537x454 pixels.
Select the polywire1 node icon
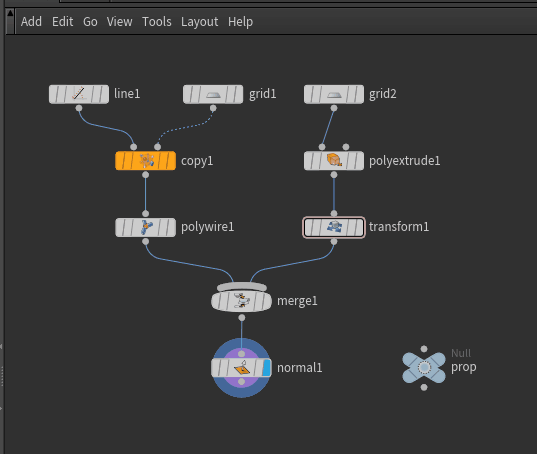[146, 227]
